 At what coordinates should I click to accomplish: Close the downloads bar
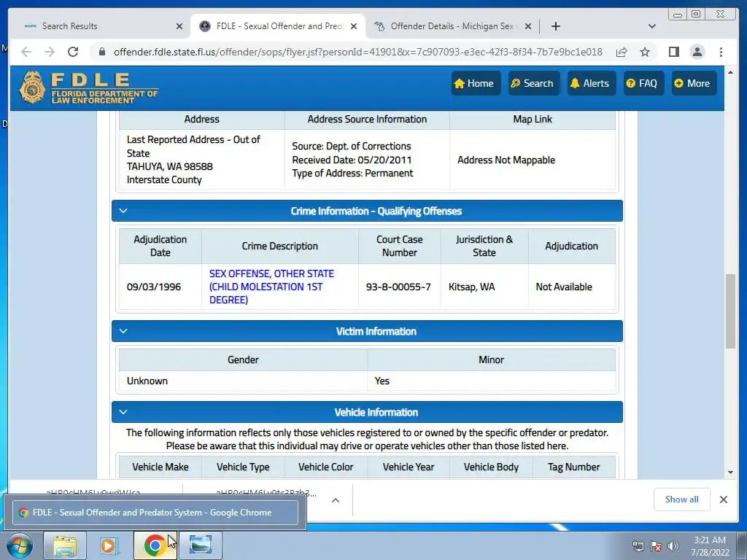pos(723,499)
